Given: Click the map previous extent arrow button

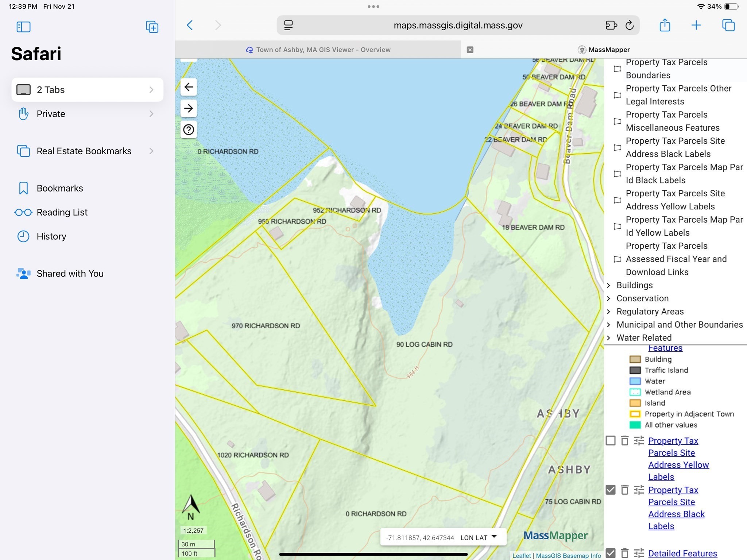Looking at the screenshot, I should (189, 87).
